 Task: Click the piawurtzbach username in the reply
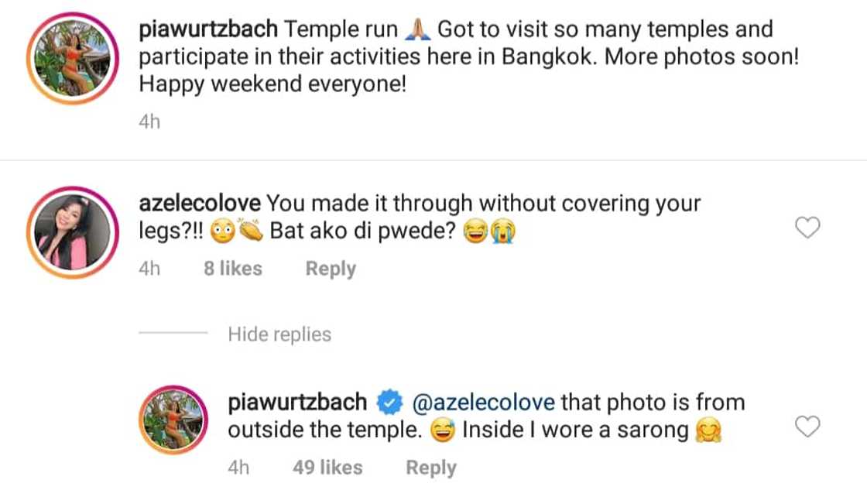point(297,403)
